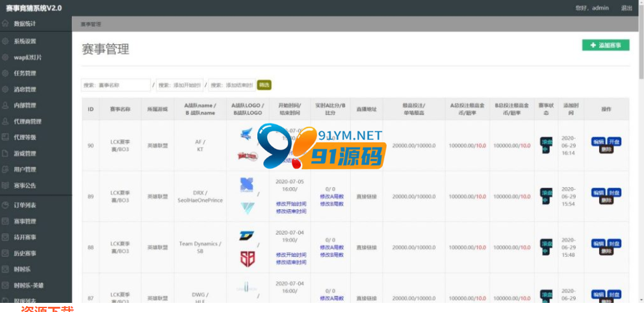Click the Team Dynamics logo in row 88
The width and height of the screenshot is (644, 312).
(x=246, y=236)
